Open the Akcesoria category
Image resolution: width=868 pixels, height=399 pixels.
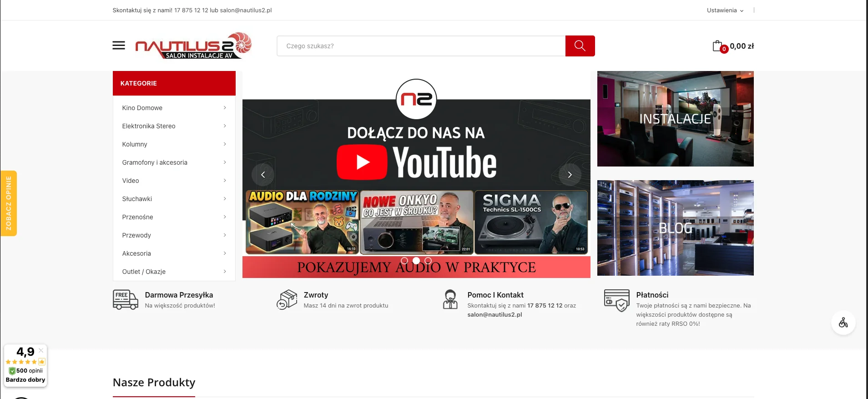174,253
